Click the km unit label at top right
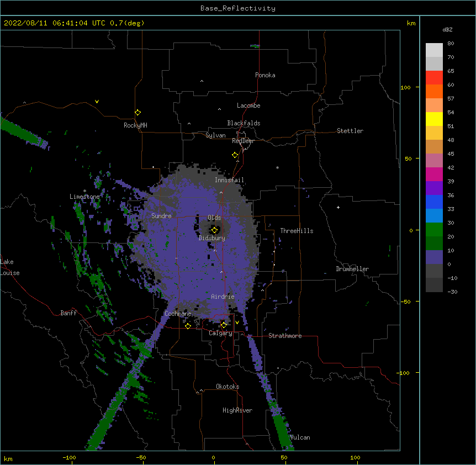The height and width of the screenshot is (465, 476). [x=411, y=23]
